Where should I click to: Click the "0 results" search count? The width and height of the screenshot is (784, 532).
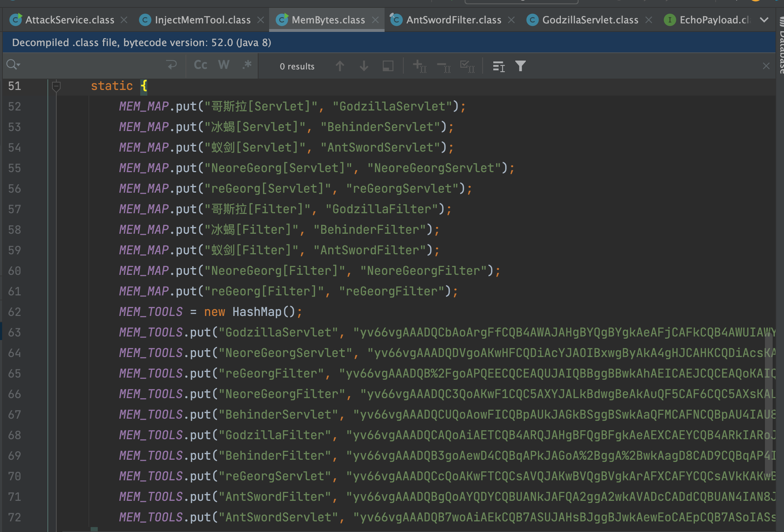click(x=297, y=66)
